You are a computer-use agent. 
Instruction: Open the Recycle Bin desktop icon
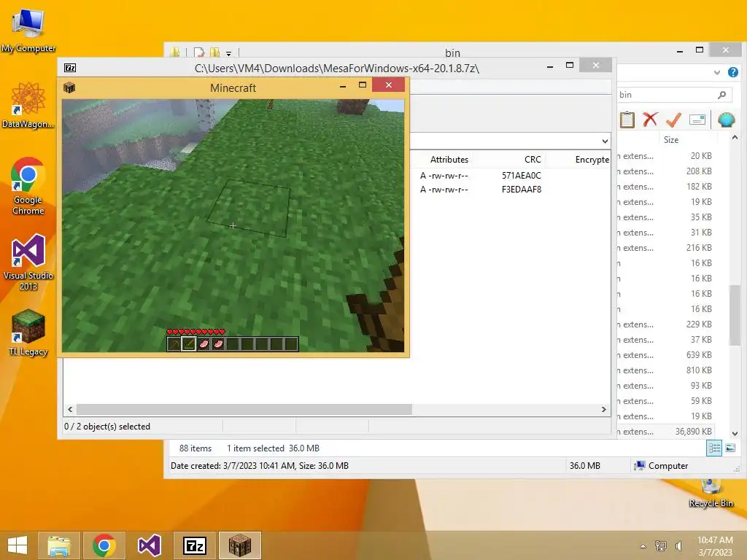point(711,493)
